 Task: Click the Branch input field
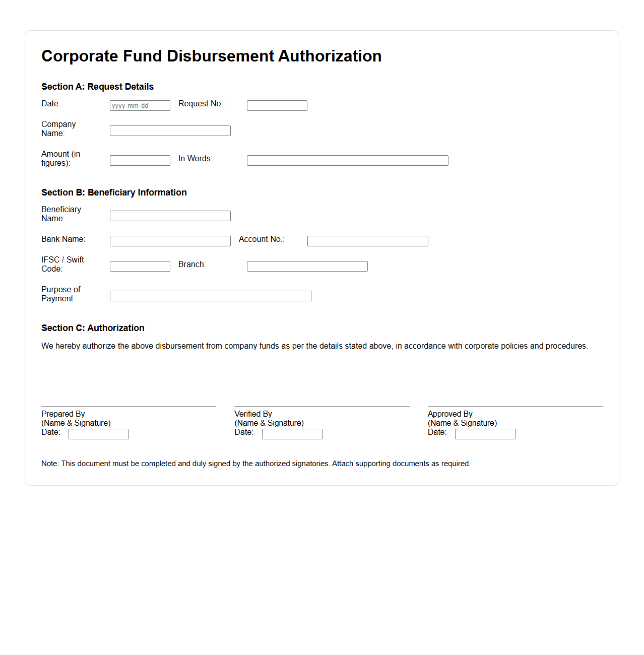(x=307, y=266)
